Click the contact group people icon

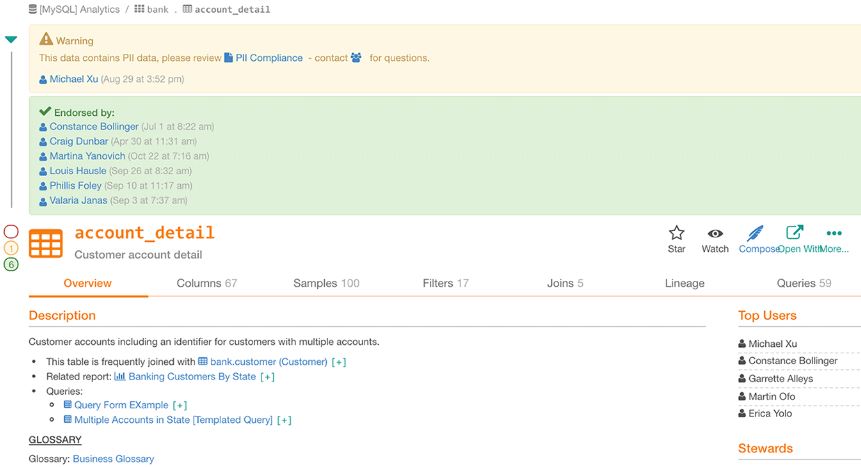(356, 57)
